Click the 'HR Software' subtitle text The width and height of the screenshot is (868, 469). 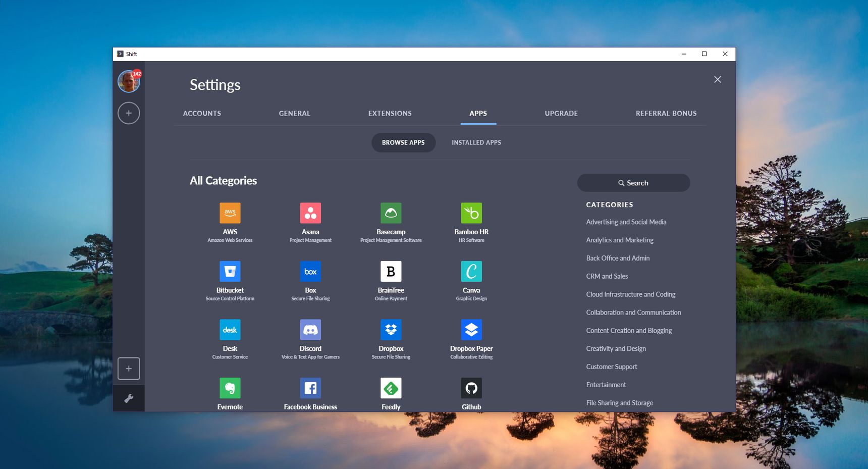click(471, 240)
